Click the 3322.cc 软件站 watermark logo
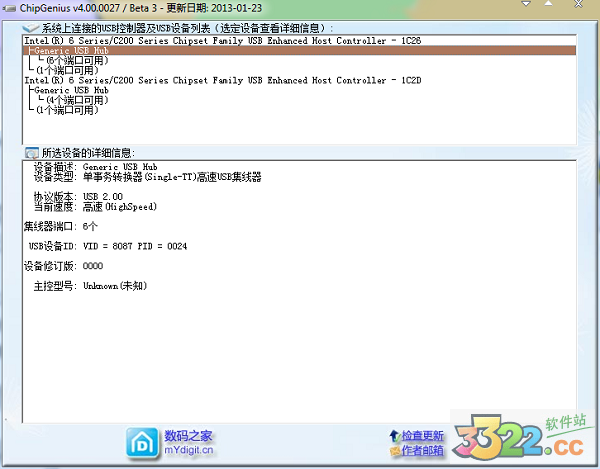This screenshot has width=600, height=469. (519, 438)
